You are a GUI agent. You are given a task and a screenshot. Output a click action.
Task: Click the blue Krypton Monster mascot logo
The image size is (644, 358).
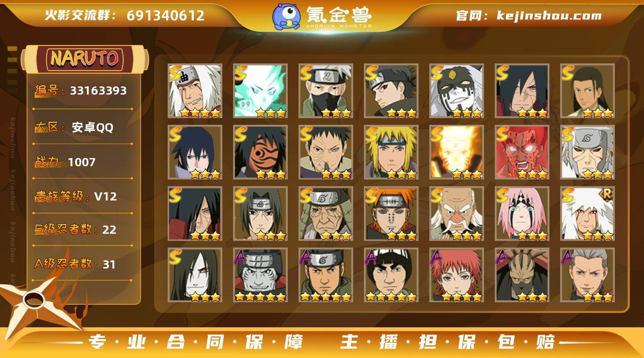286,16
